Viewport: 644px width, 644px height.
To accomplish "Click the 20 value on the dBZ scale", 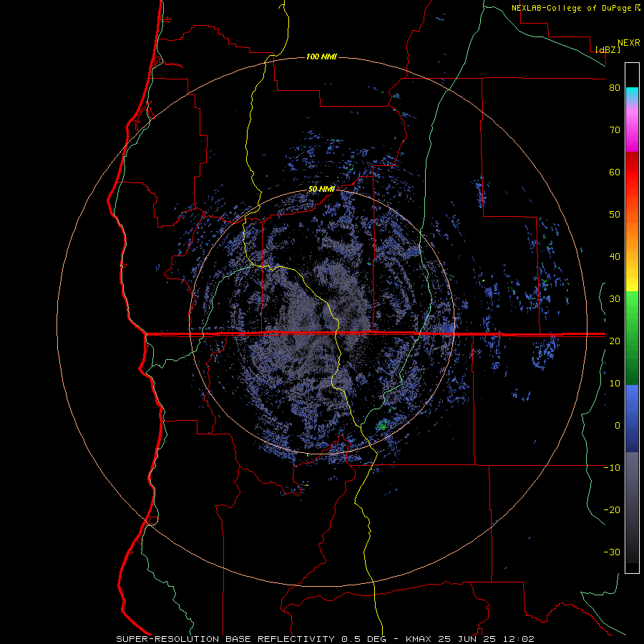I will click(615, 341).
